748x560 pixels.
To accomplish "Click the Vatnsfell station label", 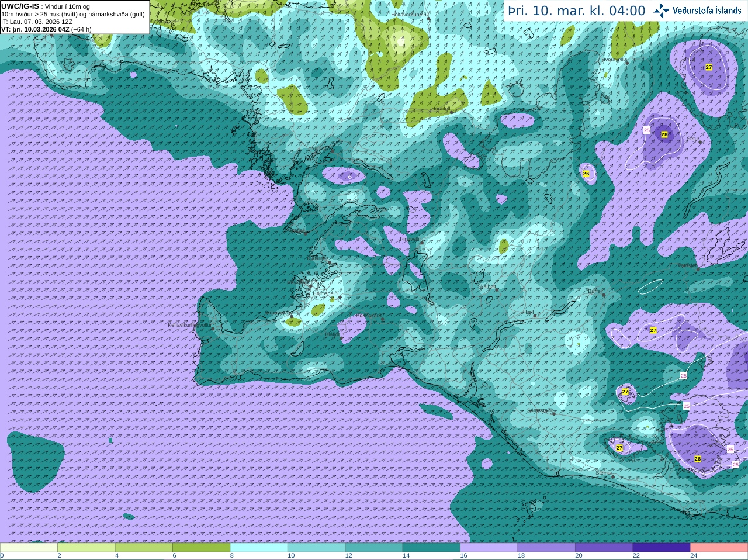I will [x=687, y=265].
